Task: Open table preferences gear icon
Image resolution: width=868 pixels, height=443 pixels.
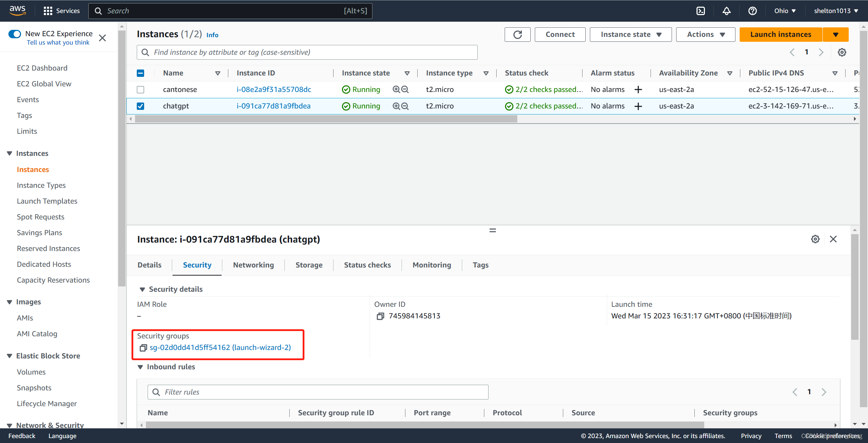Action: [842, 52]
